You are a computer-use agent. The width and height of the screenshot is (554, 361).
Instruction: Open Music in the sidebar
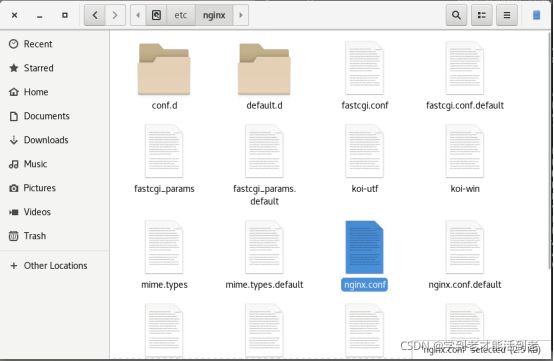pos(55,164)
